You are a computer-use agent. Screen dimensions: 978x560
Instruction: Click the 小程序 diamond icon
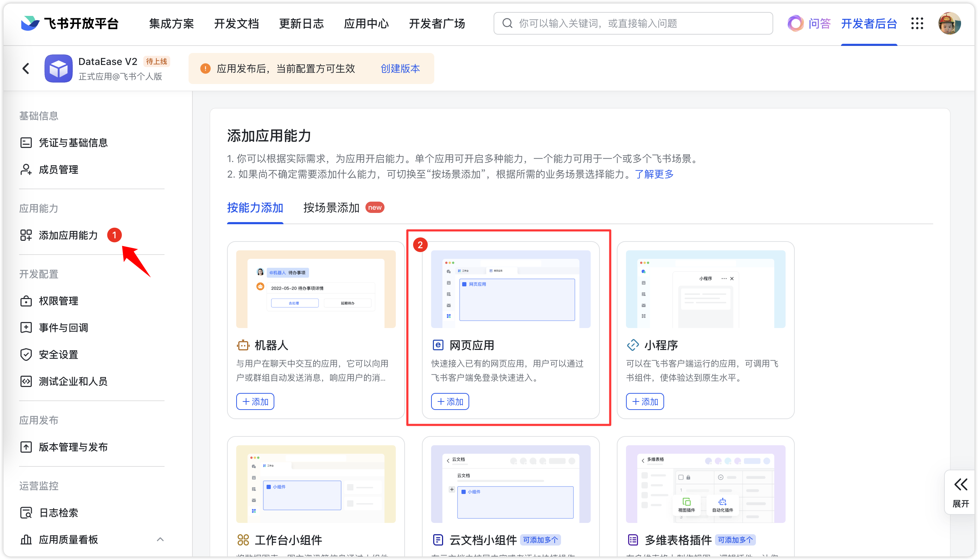tap(633, 345)
